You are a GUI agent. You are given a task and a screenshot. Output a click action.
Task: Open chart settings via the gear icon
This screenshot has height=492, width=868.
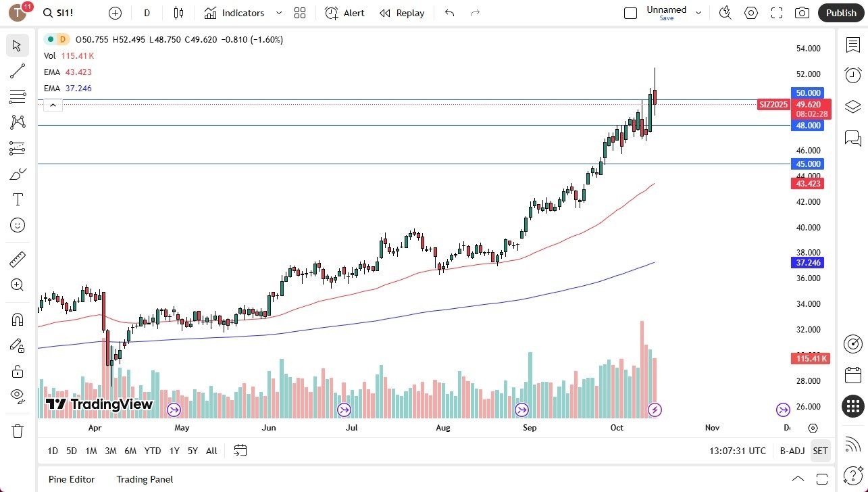pyautogui.click(x=750, y=12)
